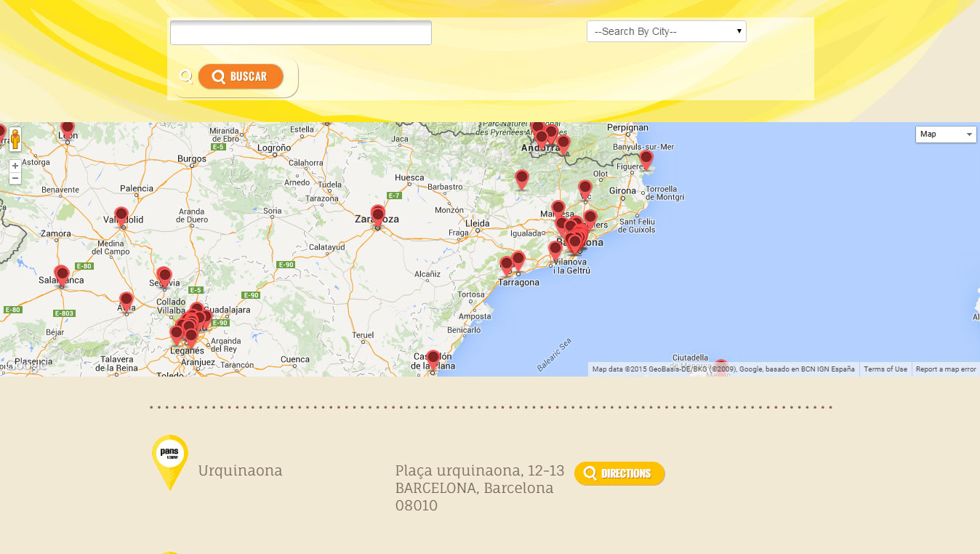Zoom in the map with plus button
This screenshot has height=554, width=980.
[x=15, y=166]
